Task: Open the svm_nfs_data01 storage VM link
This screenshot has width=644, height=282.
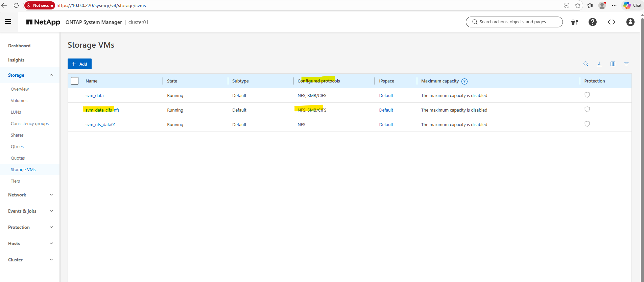Action: pyautogui.click(x=100, y=125)
